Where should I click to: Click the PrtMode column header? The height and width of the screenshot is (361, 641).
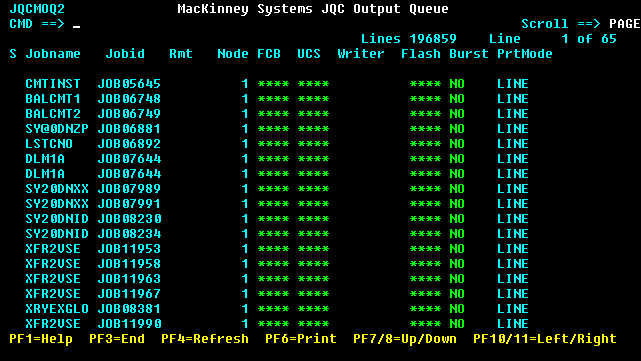[525, 54]
